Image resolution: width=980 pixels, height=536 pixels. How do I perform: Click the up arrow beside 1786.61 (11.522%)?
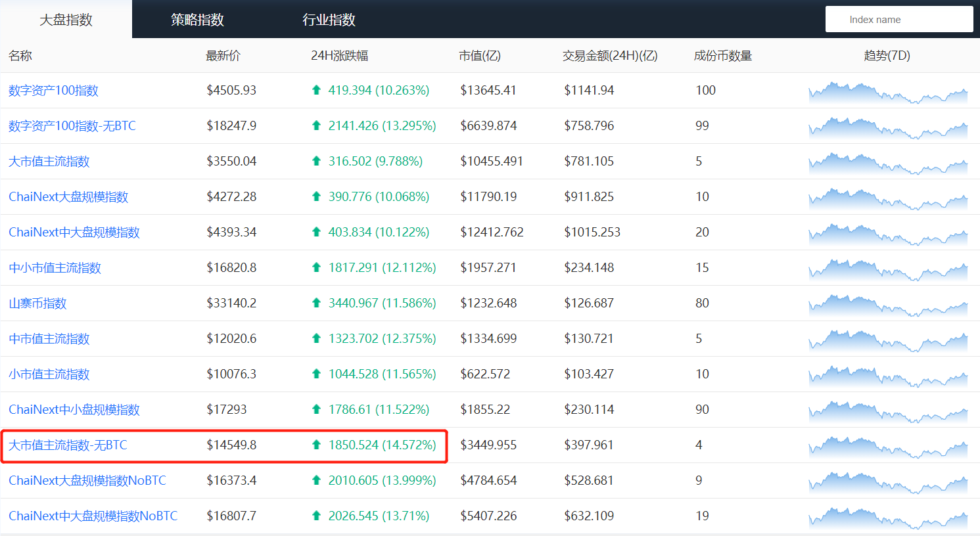316,409
